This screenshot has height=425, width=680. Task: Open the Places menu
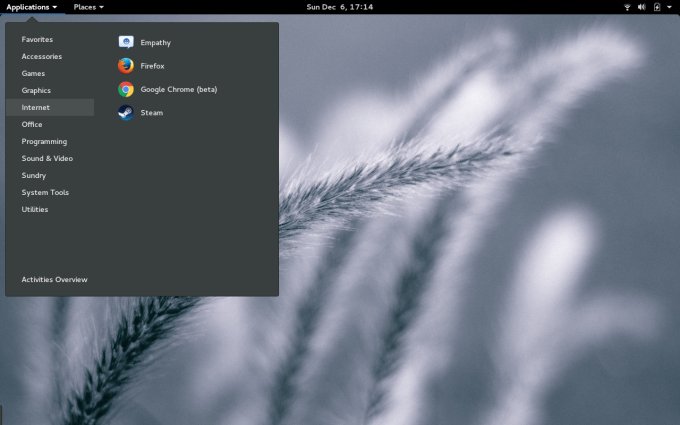pos(88,7)
